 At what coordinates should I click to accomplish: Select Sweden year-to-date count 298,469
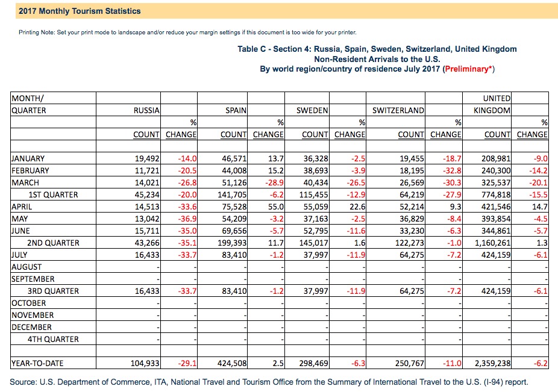[313, 364]
